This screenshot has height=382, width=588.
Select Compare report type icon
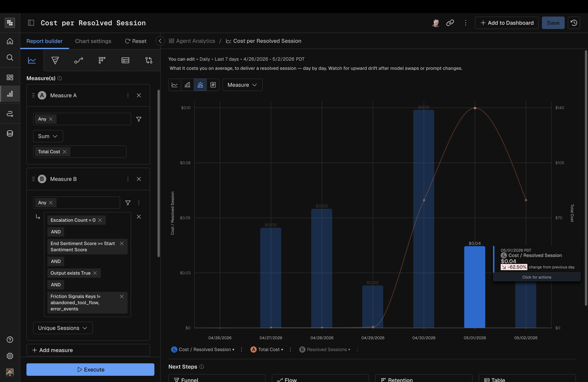[149, 60]
